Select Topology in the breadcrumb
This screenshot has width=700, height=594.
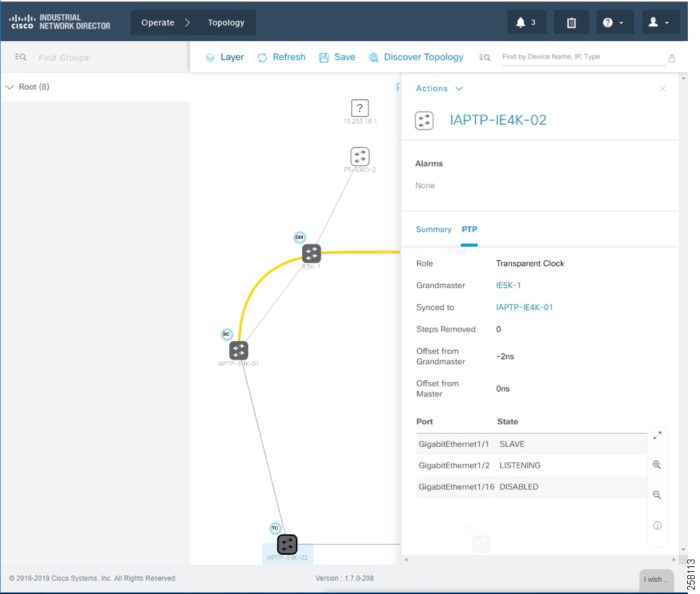[x=226, y=22]
